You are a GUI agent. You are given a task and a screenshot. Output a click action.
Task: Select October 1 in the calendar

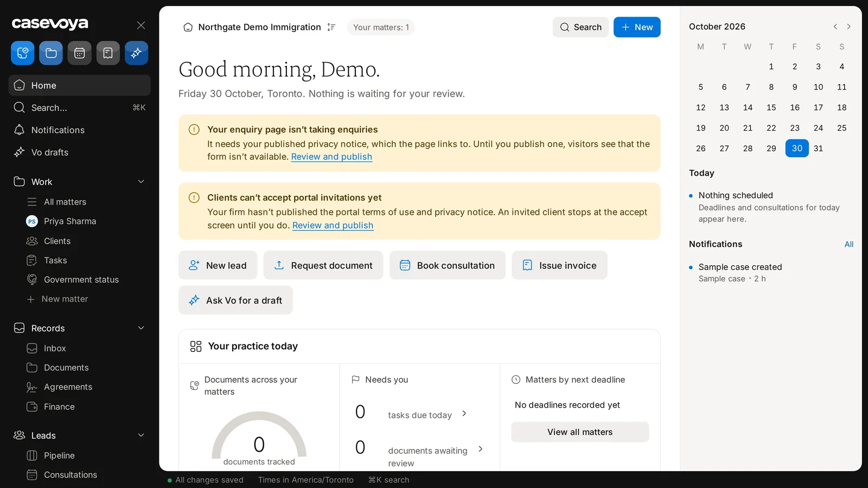tap(771, 67)
